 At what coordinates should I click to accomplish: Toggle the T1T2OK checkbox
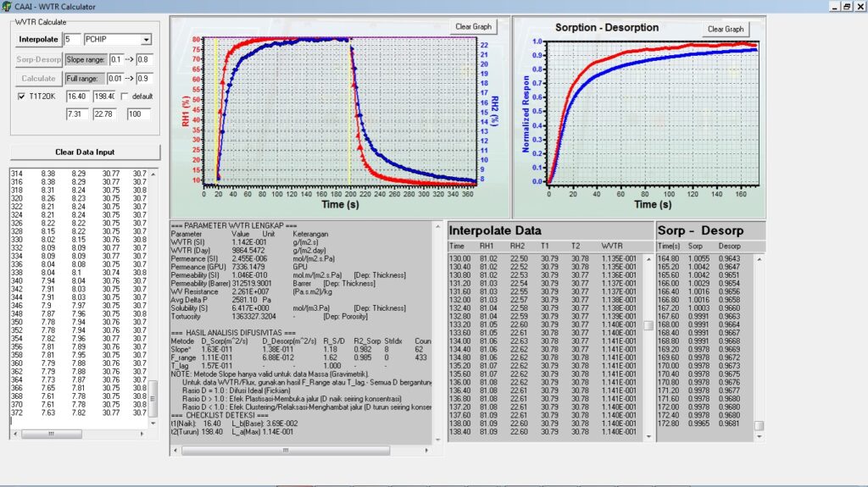point(21,97)
